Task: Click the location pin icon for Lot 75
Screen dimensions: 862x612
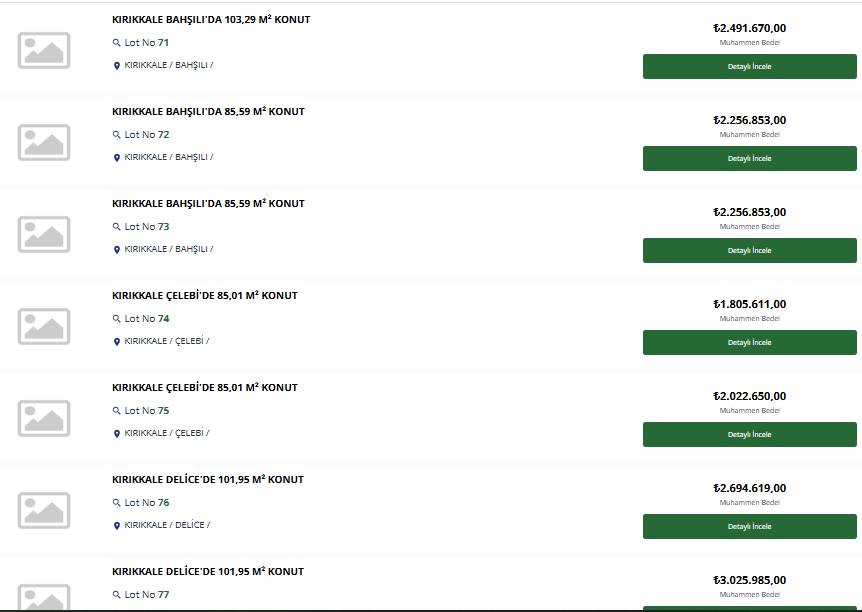Action: pos(117,434)
